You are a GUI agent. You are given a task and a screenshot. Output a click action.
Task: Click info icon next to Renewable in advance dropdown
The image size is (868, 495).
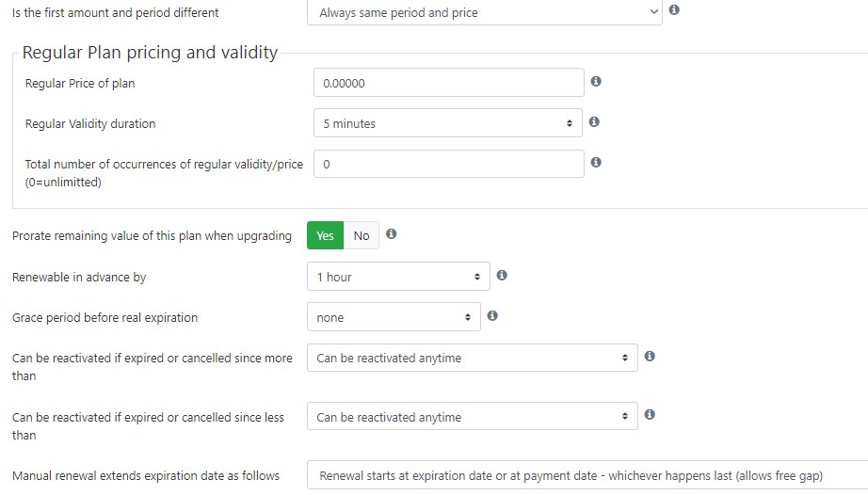coord(502,275)
